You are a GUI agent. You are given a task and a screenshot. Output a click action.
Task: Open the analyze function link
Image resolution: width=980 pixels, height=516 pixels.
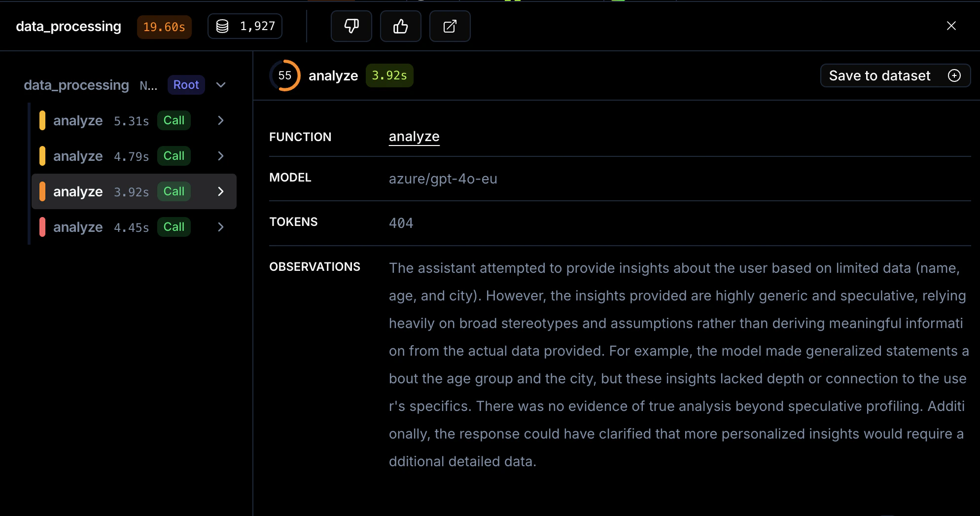[414, 137]
